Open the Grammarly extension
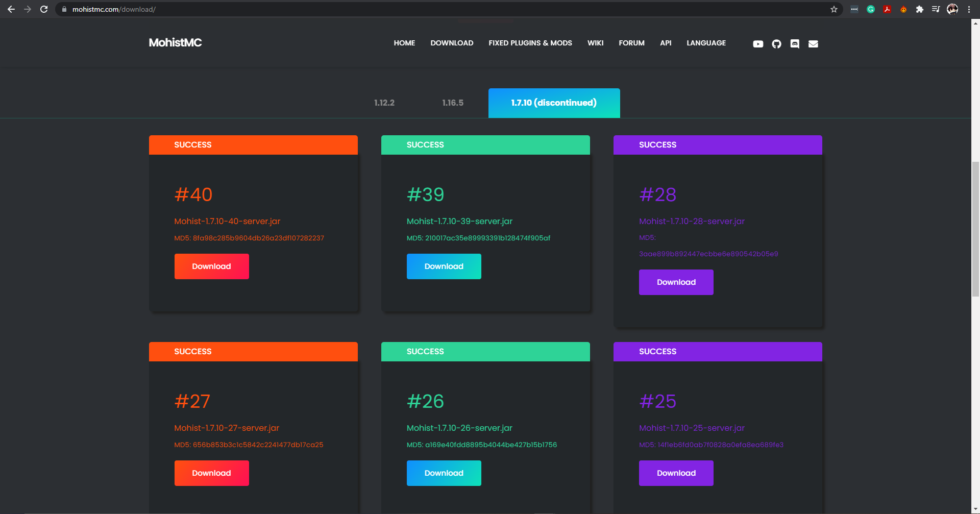980x514 pixels. pyautogui.click(x=871, y=9)
